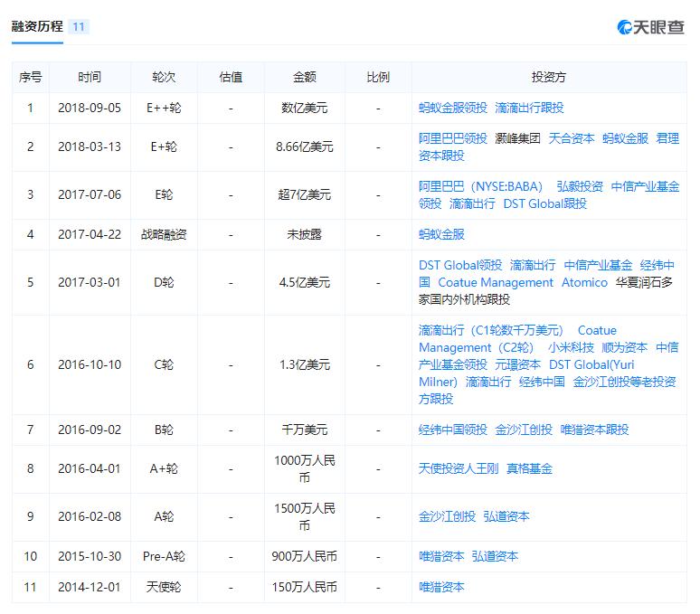Select the date cell 2017-04-22

[x=90, y=235]
